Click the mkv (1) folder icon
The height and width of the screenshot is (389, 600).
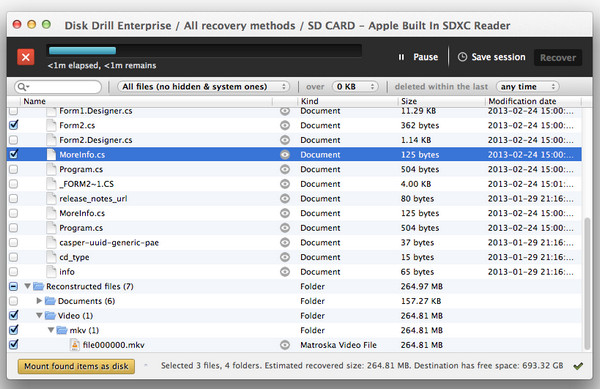(62, 330)
